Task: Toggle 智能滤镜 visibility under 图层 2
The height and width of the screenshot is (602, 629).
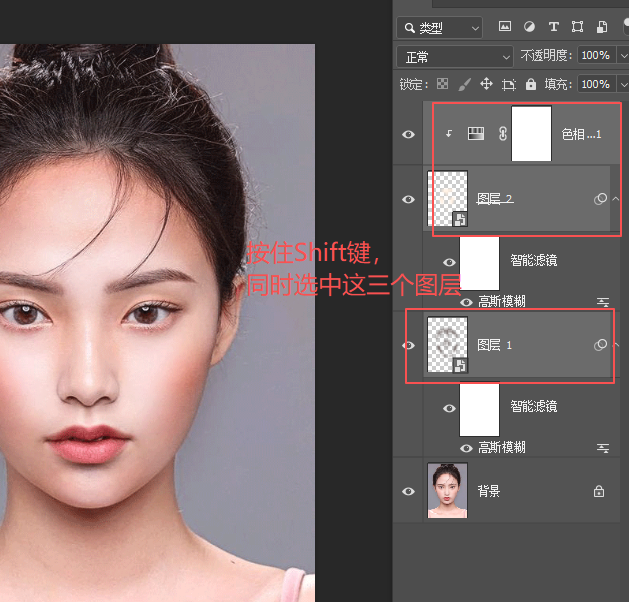Action: click(x=449, y=262)
